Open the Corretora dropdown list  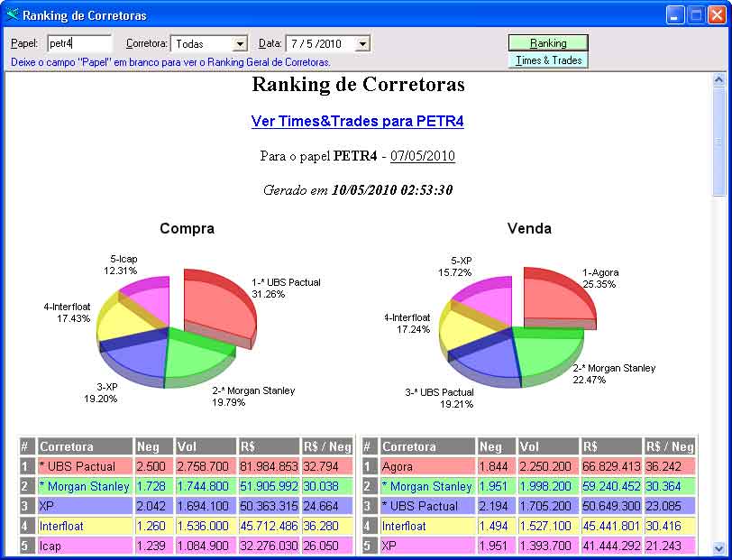[x=239, y=43]
